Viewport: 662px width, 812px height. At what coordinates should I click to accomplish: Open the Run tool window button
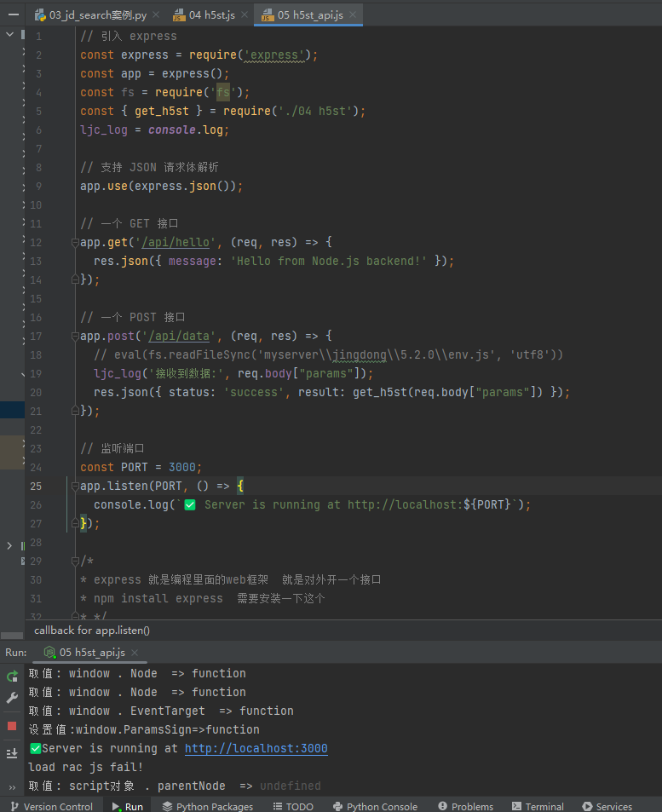tap(128, 806)
